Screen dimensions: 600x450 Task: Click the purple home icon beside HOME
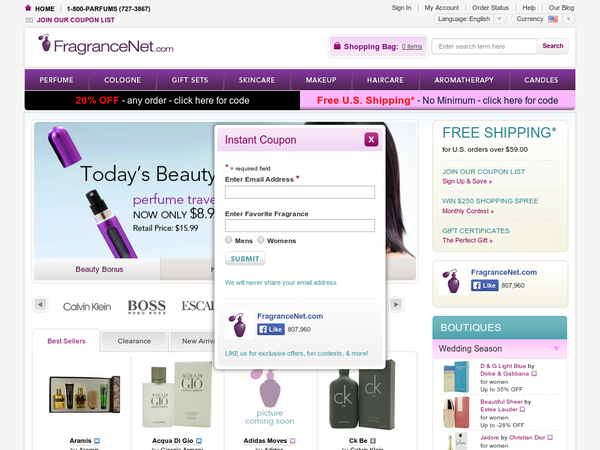click(28, 8)
